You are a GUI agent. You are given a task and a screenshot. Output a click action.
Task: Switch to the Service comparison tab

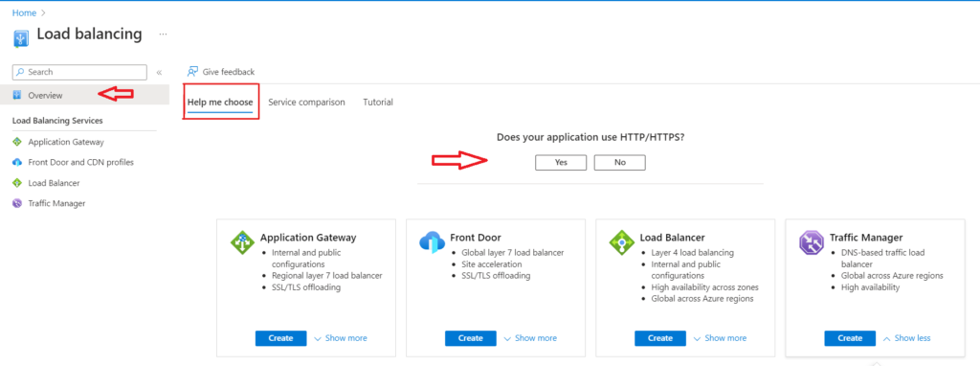[306, 102]
